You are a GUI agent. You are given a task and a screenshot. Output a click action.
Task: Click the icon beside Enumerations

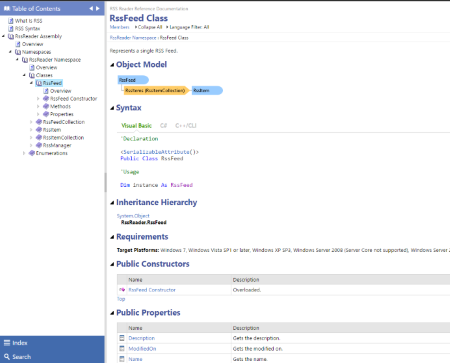click(x=32, y=153)
